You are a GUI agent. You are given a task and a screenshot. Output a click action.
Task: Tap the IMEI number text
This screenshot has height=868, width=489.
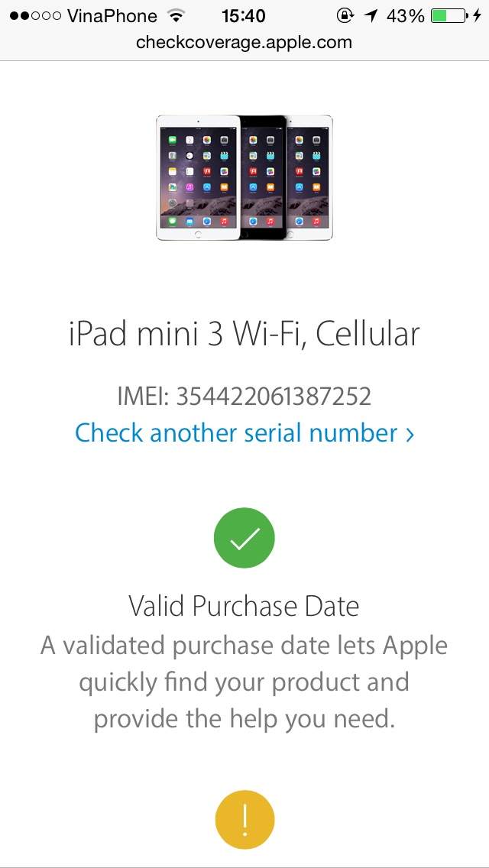coord(244,397)
